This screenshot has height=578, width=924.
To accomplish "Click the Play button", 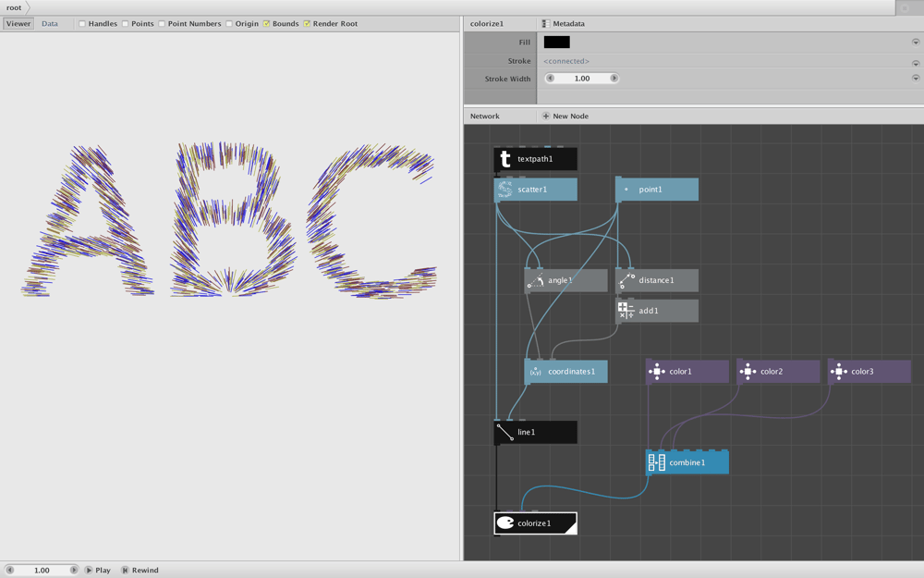I will 98,571.
